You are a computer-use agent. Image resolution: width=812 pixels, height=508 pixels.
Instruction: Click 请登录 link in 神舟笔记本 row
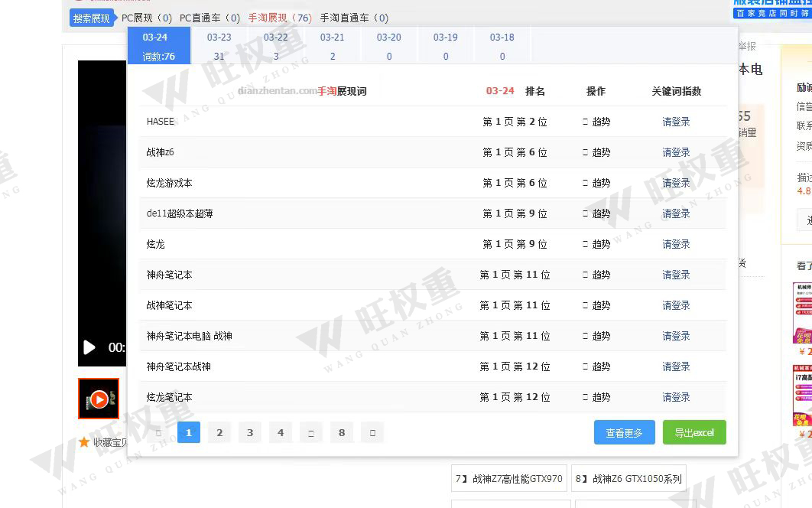(x=677, y=275)
